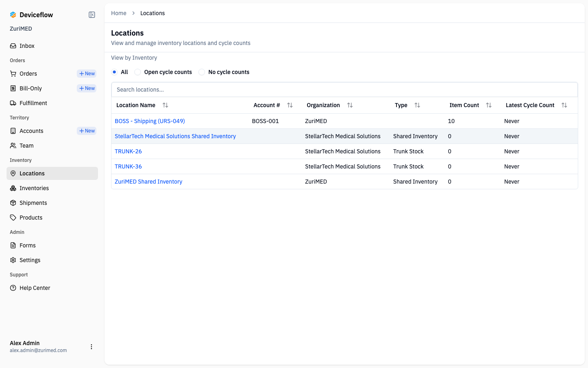Screen dimensions: 588x368
Task: Open the Help Center
Action: pyautogui.click(x=52, y=288)
